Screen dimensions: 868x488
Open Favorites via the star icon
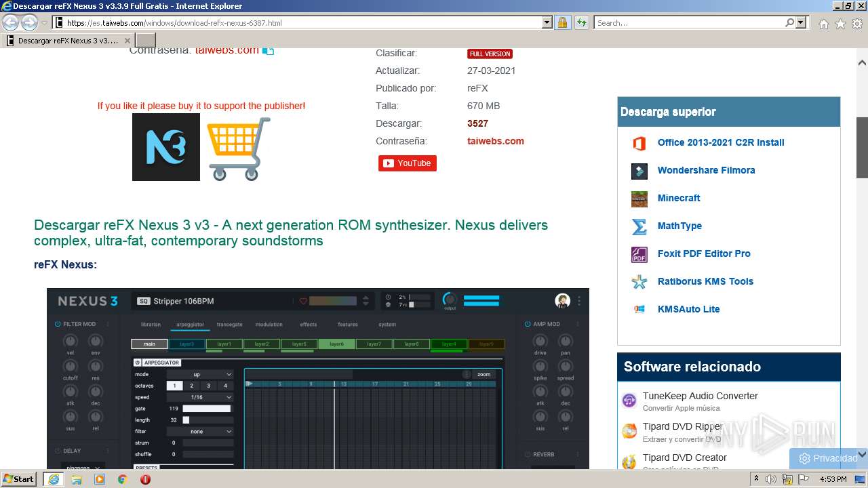coord(840,24)
